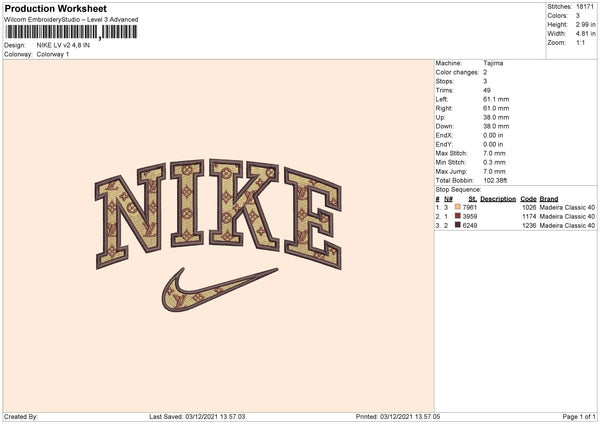Click the barcode under the Wilcom EmbroideryStudio line
600x424 pixels.
click(x=71, y=32)
